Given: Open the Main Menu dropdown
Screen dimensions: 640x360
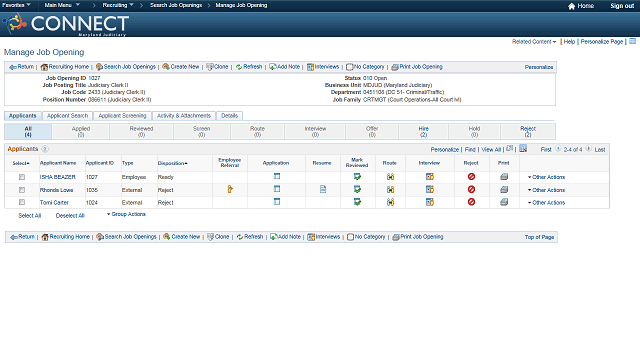Looking at the screenshot, I should [x=62, y=5].
